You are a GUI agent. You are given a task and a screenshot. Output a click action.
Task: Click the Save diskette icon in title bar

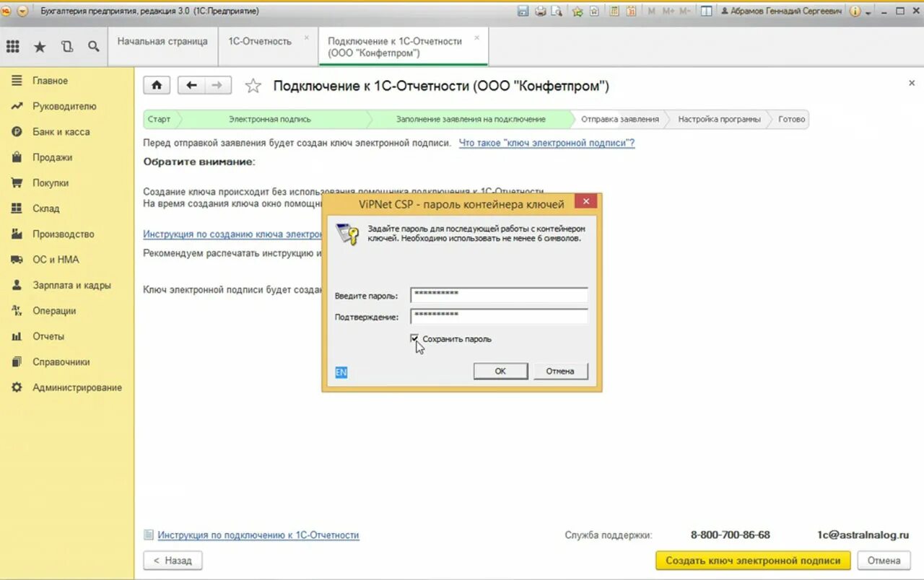pyautogui.click(x=524, y=11)
